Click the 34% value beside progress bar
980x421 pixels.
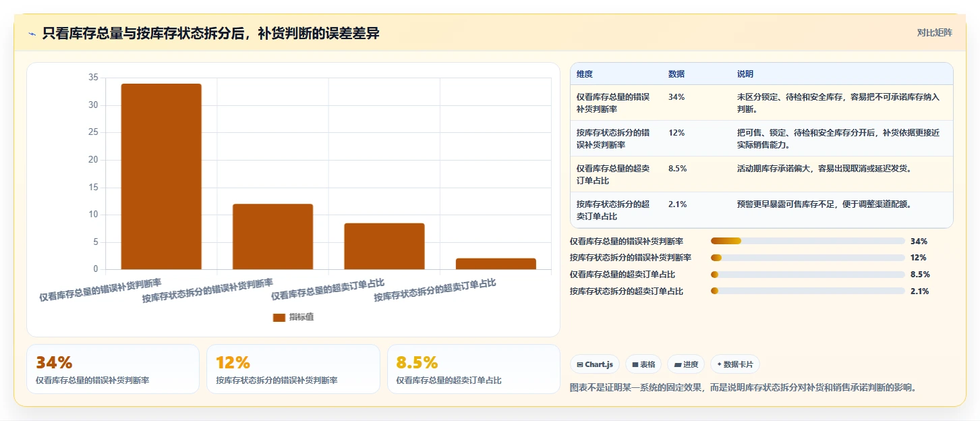[x=919, y=241]
